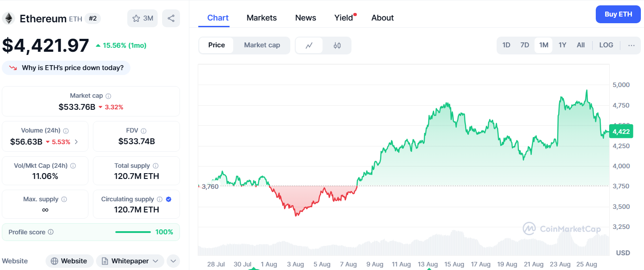Click the Buy ETH button
This screenshot has width=644, height=270.
618,14
